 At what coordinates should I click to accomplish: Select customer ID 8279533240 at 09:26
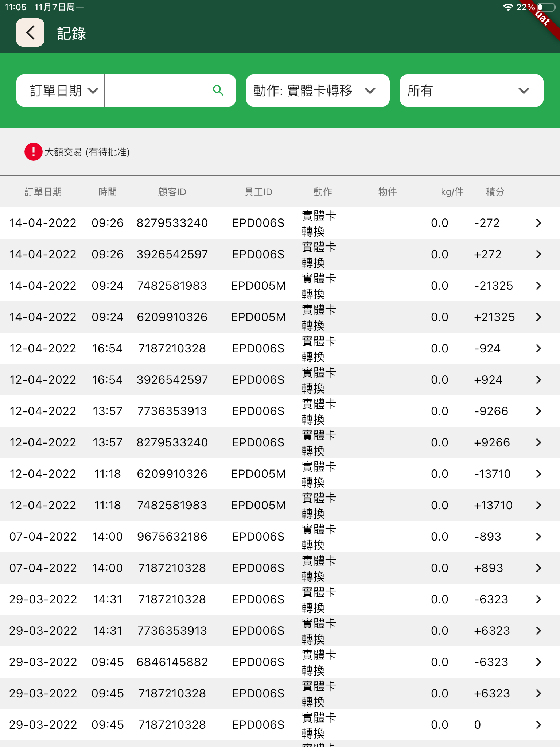pyautogui.click(x=172, y=223)
